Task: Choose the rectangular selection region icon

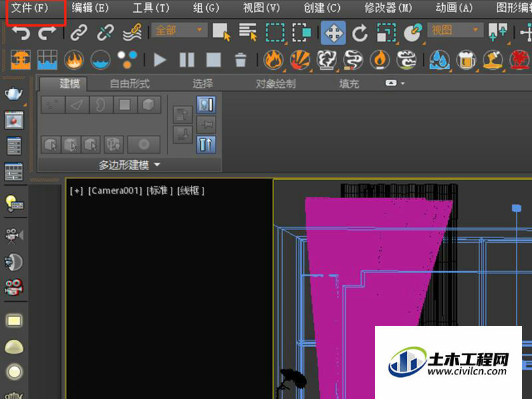Action: tap(275, 33)
